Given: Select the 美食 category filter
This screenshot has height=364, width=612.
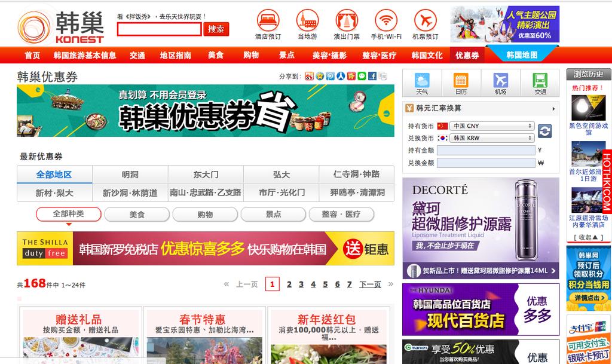Looking at the screenshot, I should [137, 214].
